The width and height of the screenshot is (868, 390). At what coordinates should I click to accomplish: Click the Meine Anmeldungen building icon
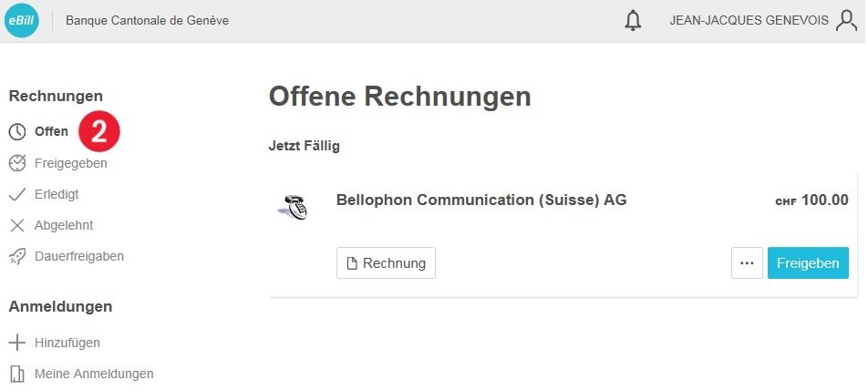(x=17, y=374)
